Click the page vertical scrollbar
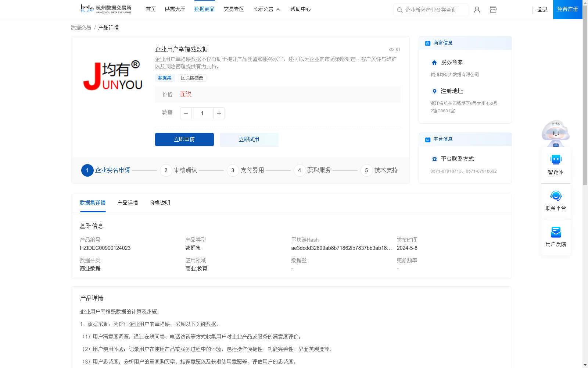Viewport: 588px width, 368px height. point(585,96)
